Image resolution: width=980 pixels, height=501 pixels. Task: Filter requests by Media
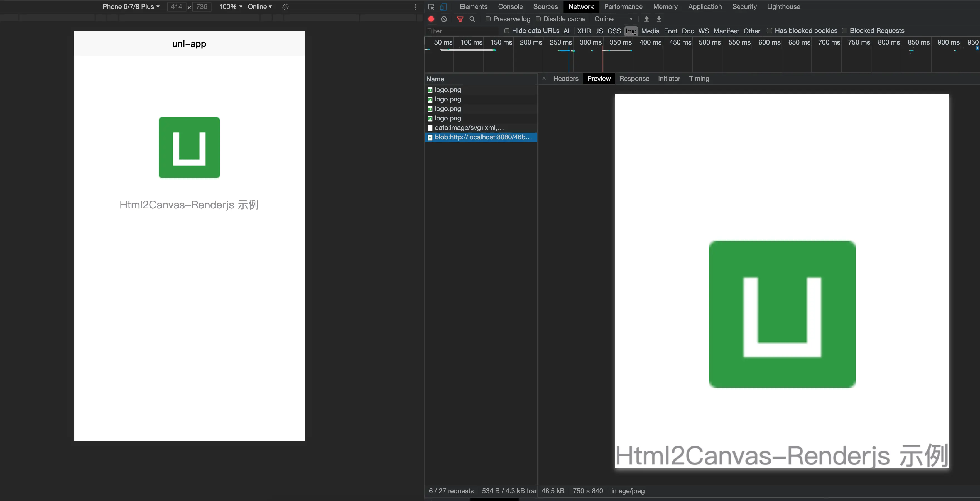[650, 31]
